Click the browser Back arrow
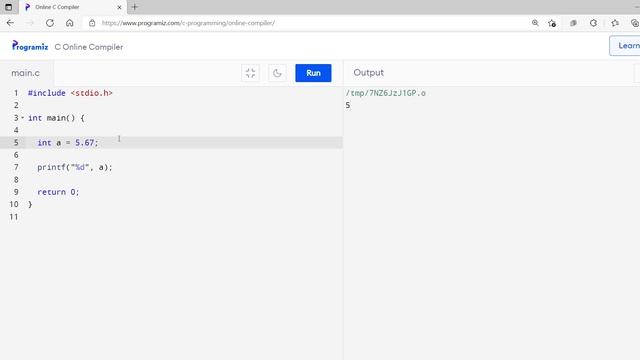 point(10,23)
